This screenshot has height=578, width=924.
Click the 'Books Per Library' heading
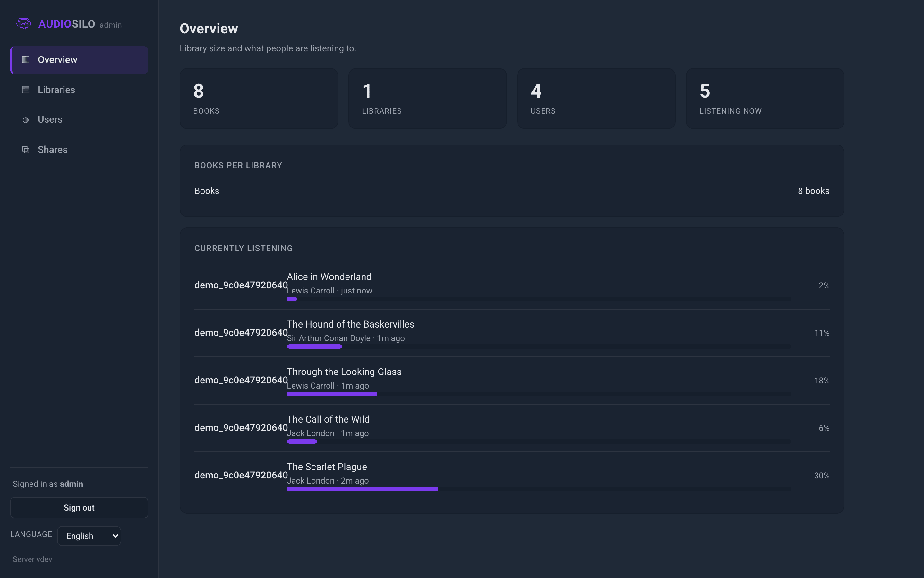(238, 165)
